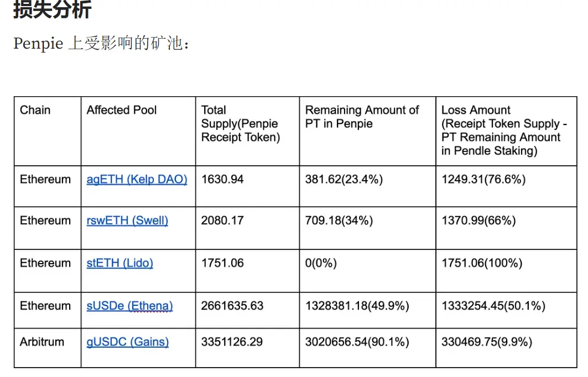Viewport: 588px width, 377px height.
Task: Click the 709.18(34%) remaining amount cell
Action: pyautogui.click(x=339, y=221)
